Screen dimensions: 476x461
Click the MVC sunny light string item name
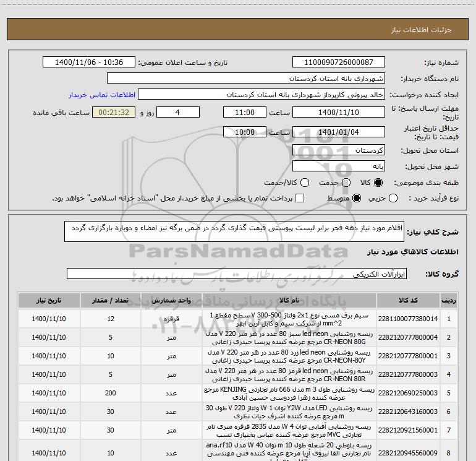click(289, 430)
